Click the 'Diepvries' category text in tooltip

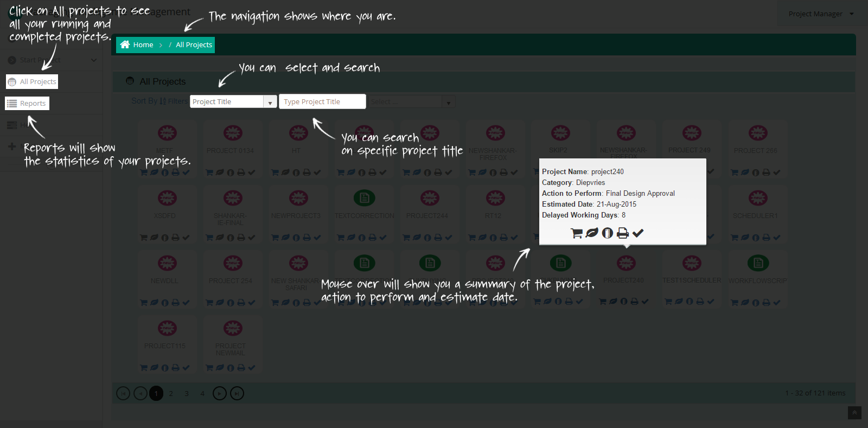click(x=590, y=182)
